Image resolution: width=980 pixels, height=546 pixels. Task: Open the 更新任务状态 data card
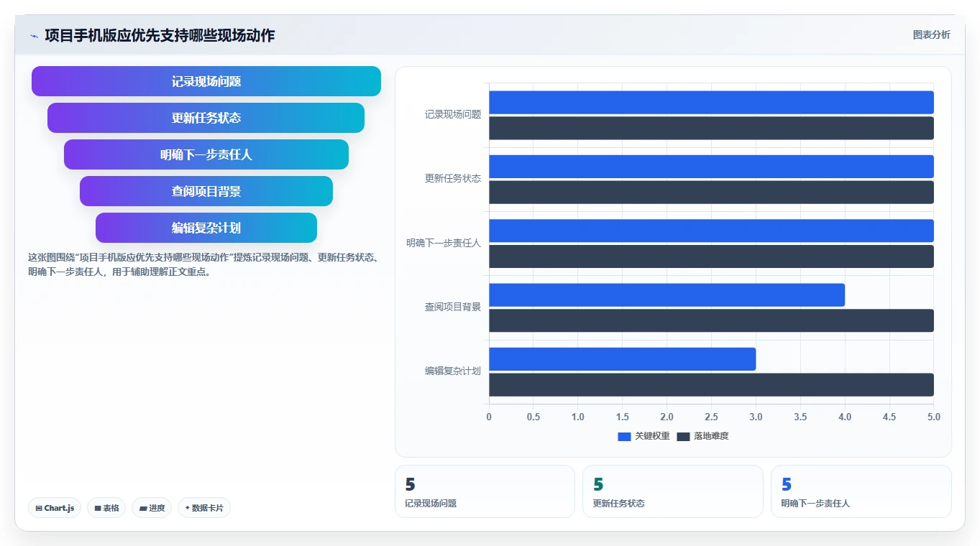(673, 491)
